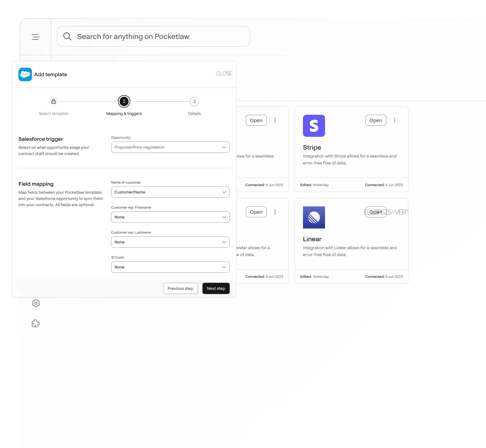Click Open on the card connected 6 Jun

(256, 120)
